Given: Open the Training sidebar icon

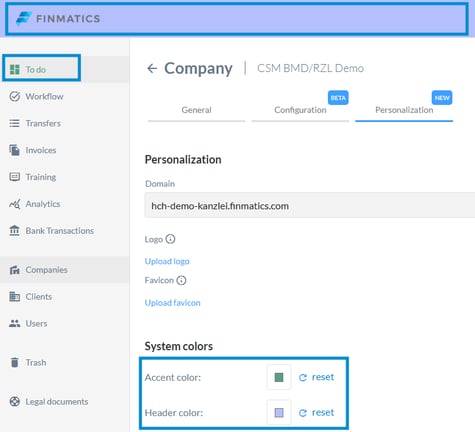Looking at the screenshot, I should tap(14, 177).
